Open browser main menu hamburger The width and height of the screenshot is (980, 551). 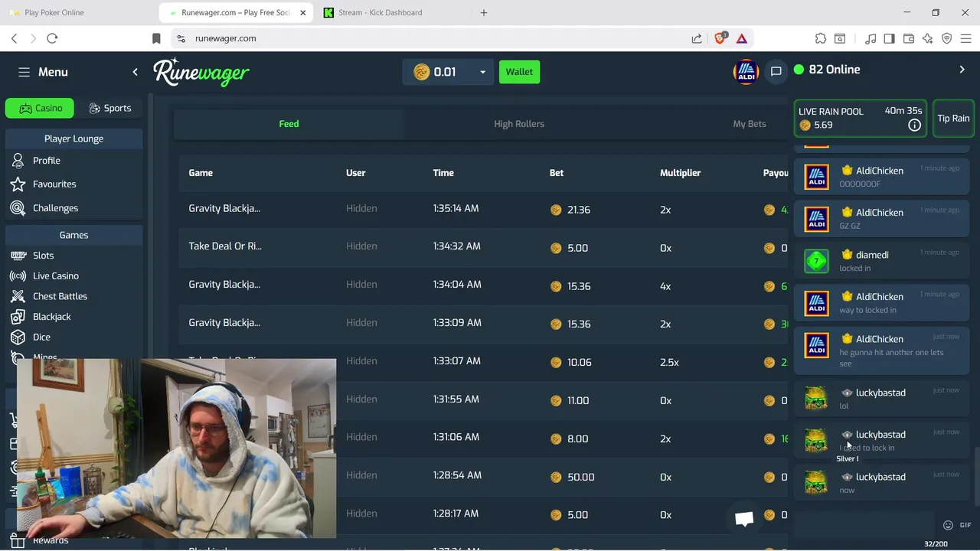pos(965,38)
